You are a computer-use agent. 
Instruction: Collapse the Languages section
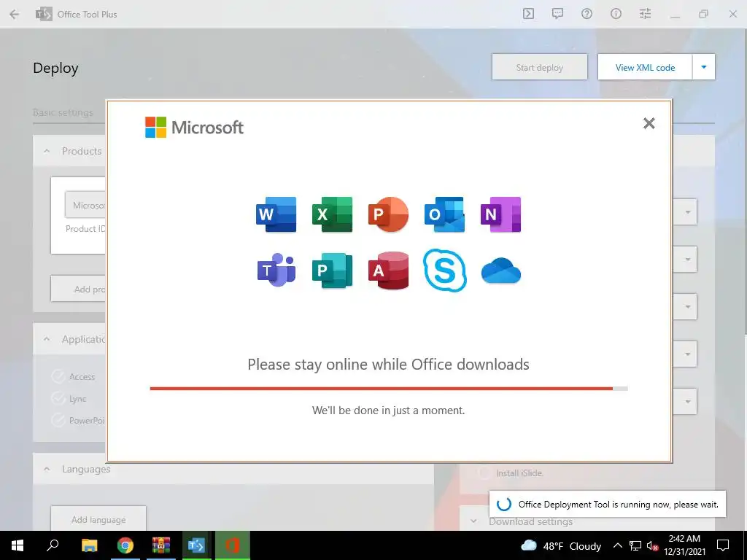(47, 469)
